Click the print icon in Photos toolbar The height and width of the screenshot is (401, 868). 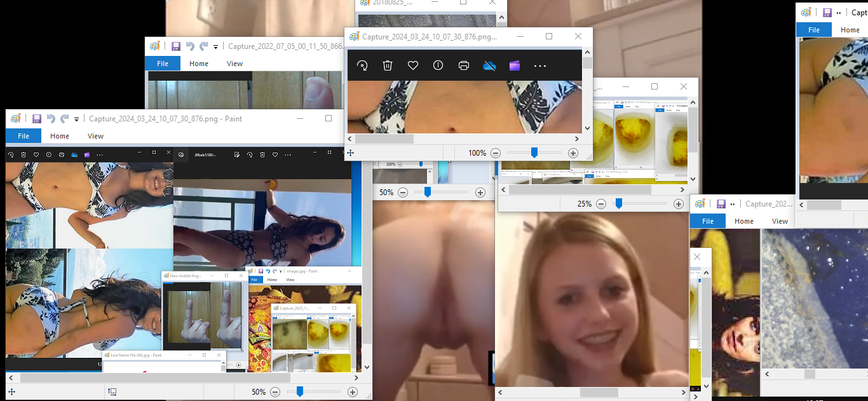pyautogui.click(x=464, y=65)
